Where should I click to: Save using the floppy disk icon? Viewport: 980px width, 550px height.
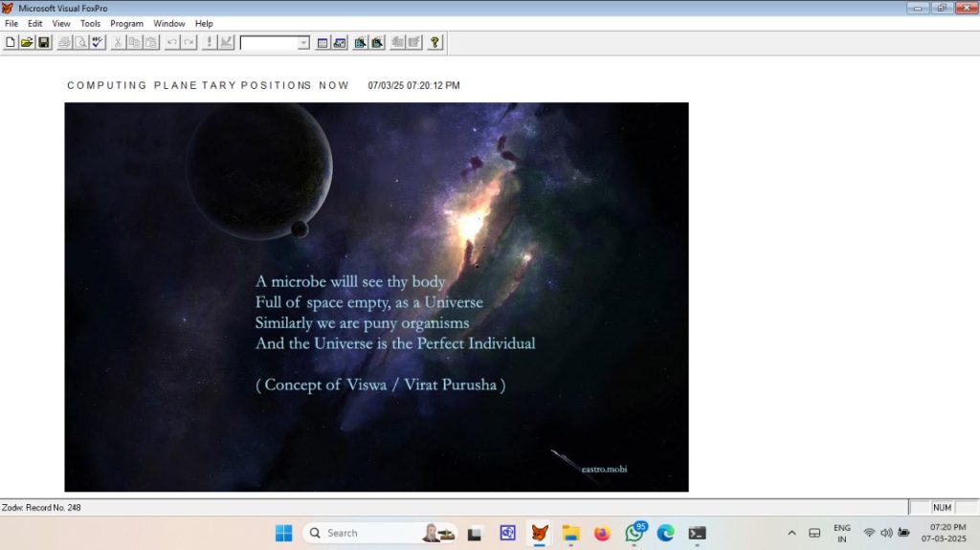click(x=44, y=42)
